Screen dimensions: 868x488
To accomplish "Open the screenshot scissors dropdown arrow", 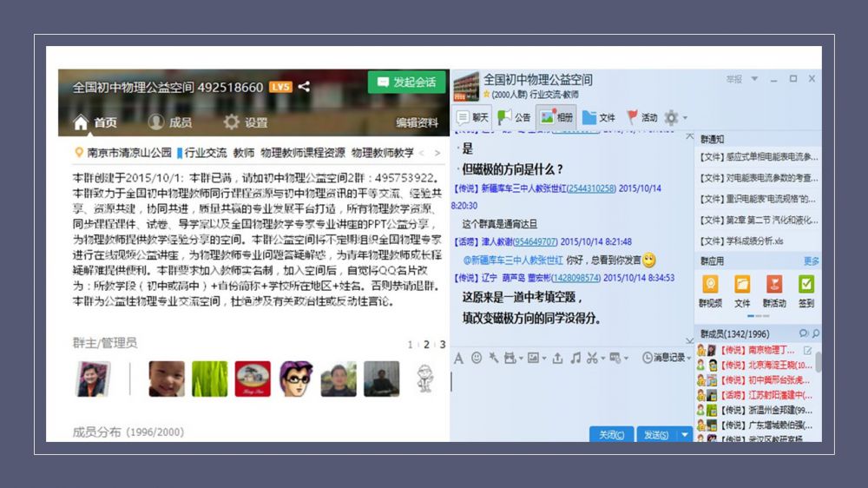I will (603, 358).
